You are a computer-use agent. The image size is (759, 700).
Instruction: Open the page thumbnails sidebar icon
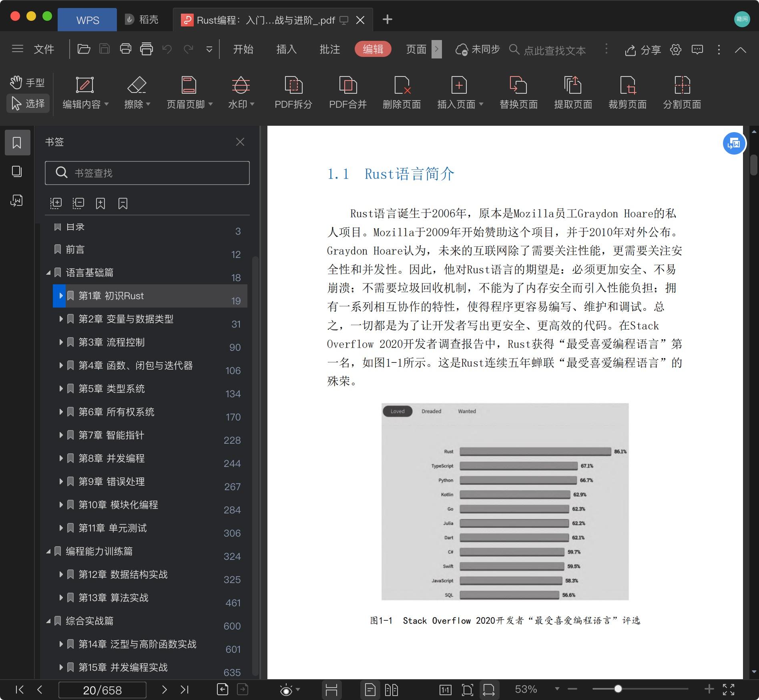pyautogui.click(x=17, y=171)
